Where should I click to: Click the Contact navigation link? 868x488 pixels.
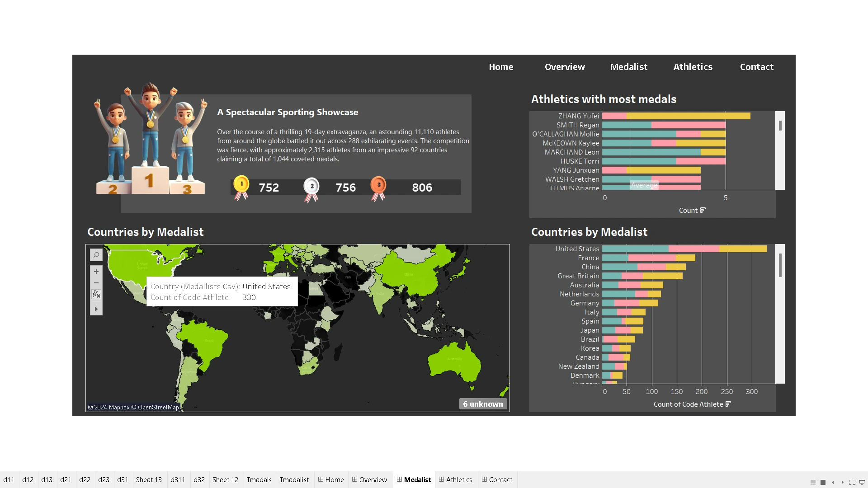(756, 67)
